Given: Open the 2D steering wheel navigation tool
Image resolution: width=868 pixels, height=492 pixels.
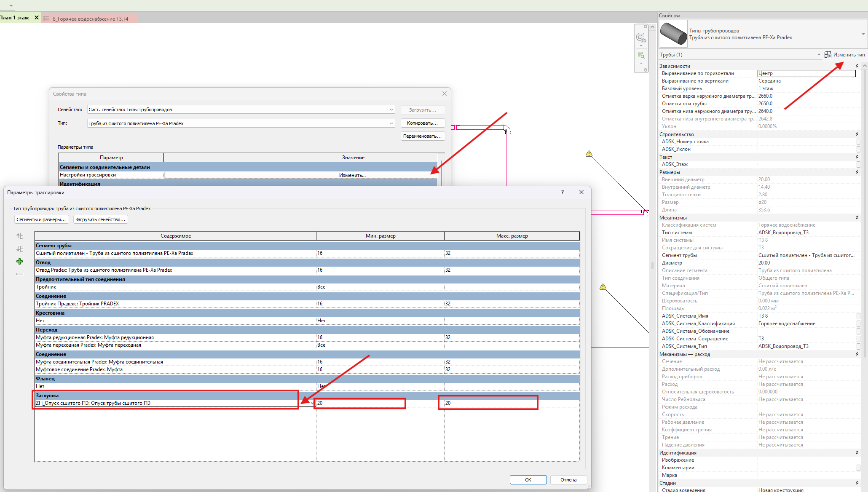Looking at the screenshot, I should [641, 37].
